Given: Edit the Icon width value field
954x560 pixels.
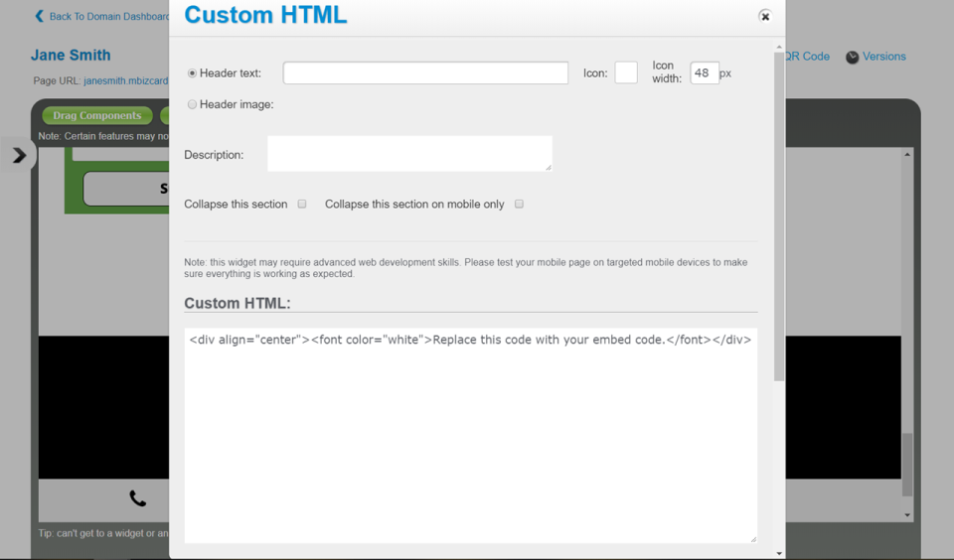Looking at the screenshot, I should [x=704, y=72].
